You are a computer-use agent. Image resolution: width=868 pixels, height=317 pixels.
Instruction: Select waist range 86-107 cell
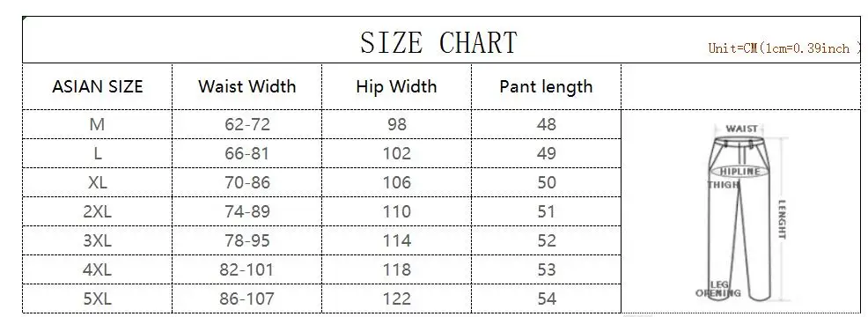point(246,299)
